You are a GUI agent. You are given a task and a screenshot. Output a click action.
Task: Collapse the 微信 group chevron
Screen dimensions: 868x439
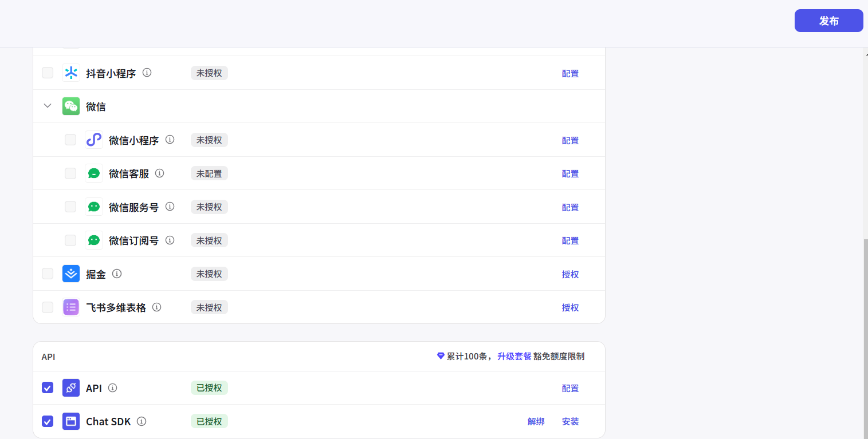click(x=48, y=106)
